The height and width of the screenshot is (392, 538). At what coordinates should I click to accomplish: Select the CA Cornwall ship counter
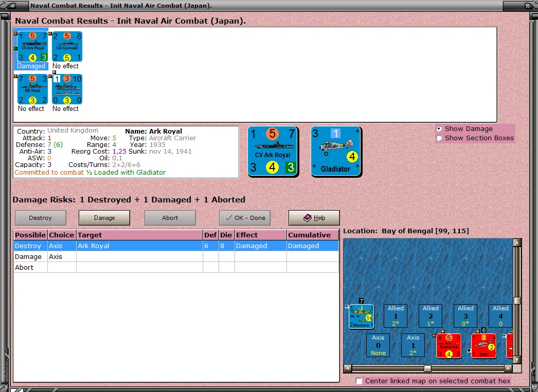(67, 47)
